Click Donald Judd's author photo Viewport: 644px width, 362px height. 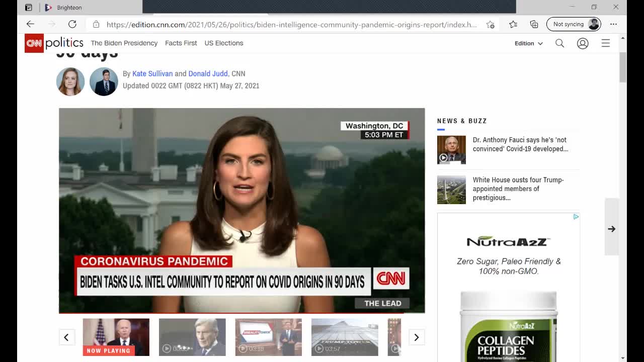[x=104, y=81]
